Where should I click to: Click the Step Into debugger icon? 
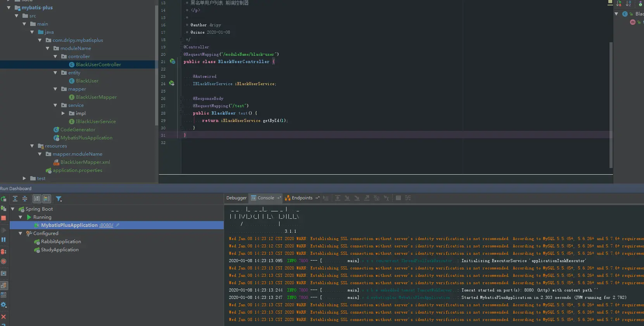(x=347, y=198)
